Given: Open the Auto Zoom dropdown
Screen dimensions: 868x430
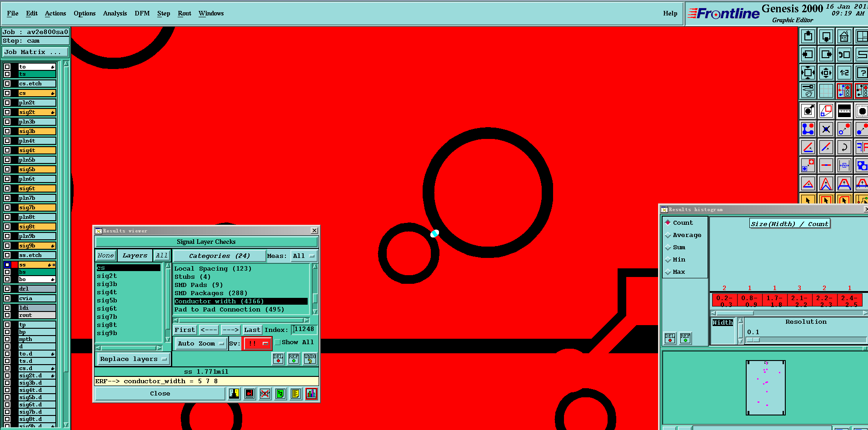Looking at the screenshot, I should tap(201, 344).
